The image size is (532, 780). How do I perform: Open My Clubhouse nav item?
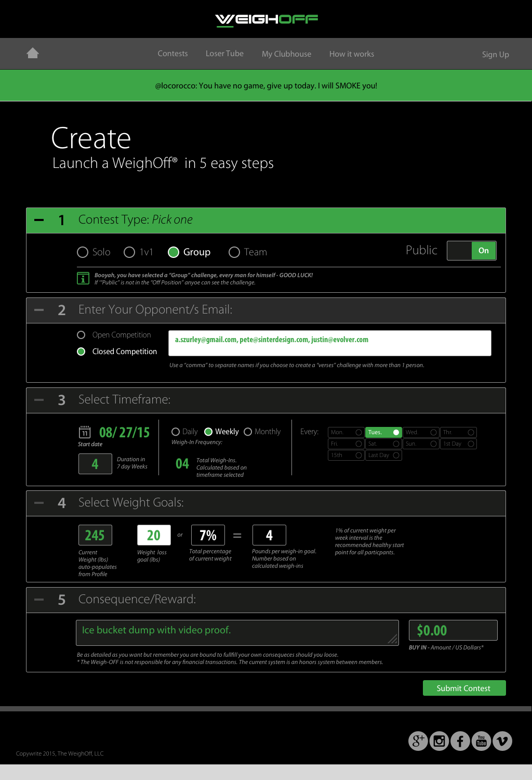tap(286, 54)
